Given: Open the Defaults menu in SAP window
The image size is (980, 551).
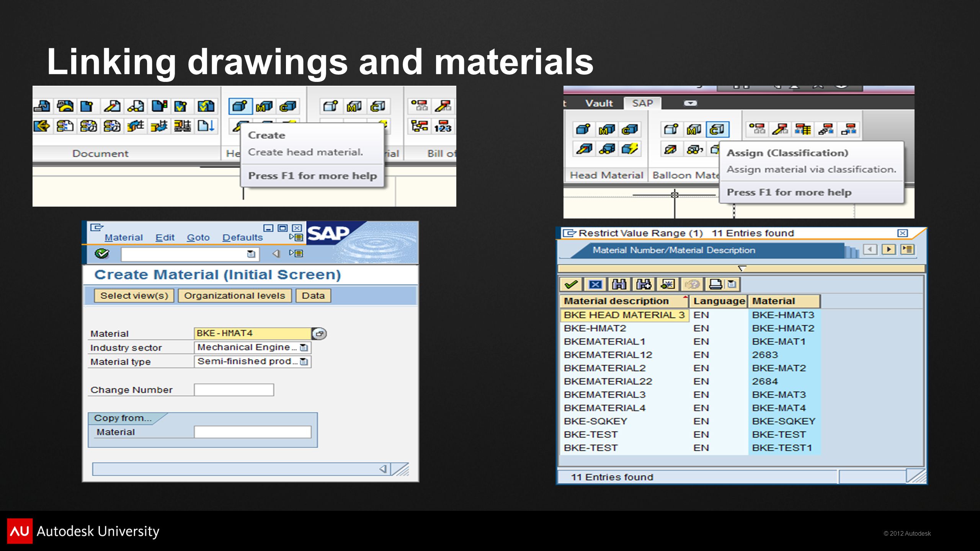Looking at the screenshot, I should point(242,238).
